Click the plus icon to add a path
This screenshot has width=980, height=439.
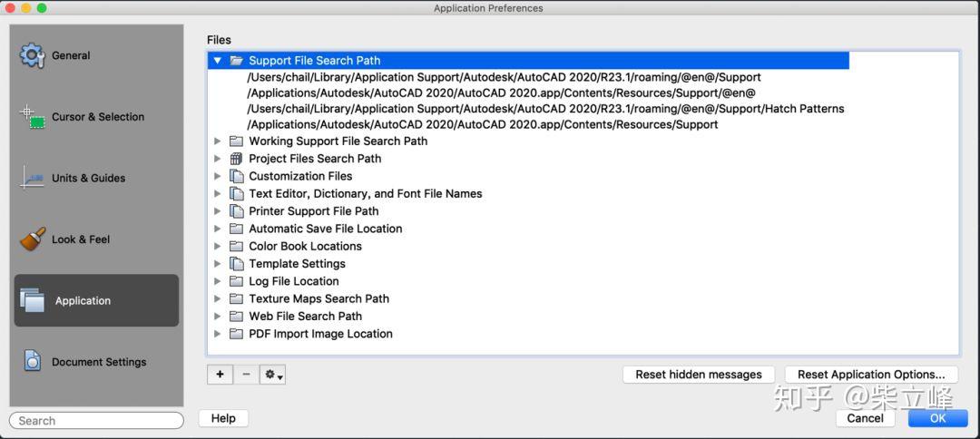pos(220,374)
